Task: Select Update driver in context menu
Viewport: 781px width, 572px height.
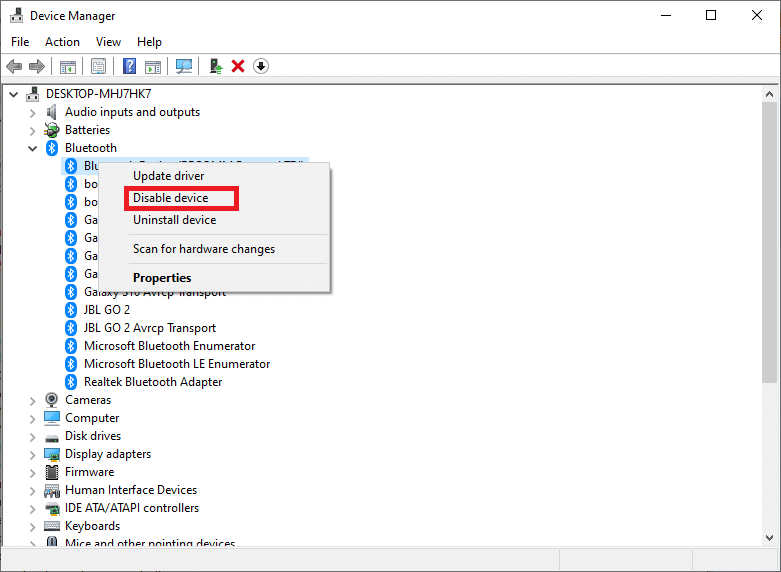Action: pos(169,176)
